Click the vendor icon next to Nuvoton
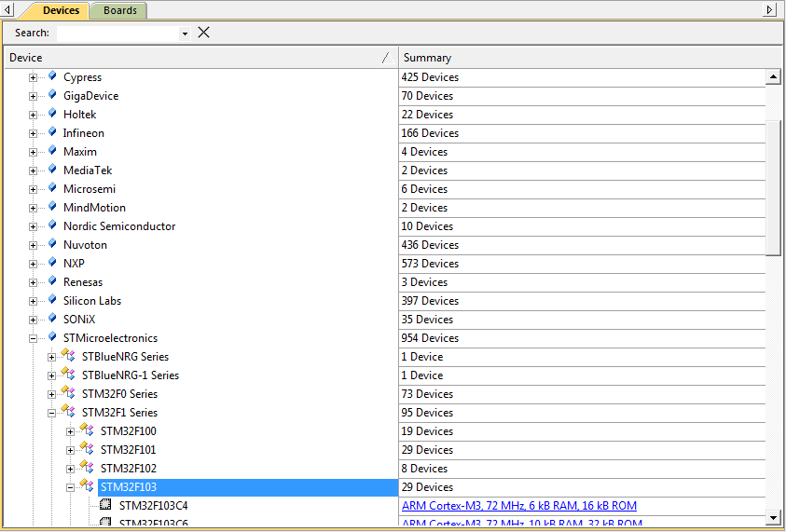The width and height of the screenshot is (786, 532). point(52,243)
